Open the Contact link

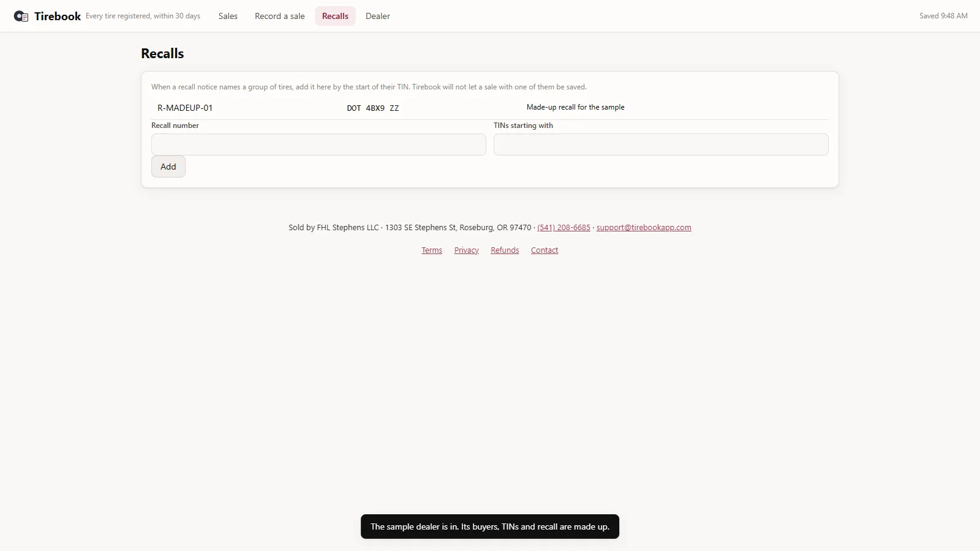pos(545,250)
